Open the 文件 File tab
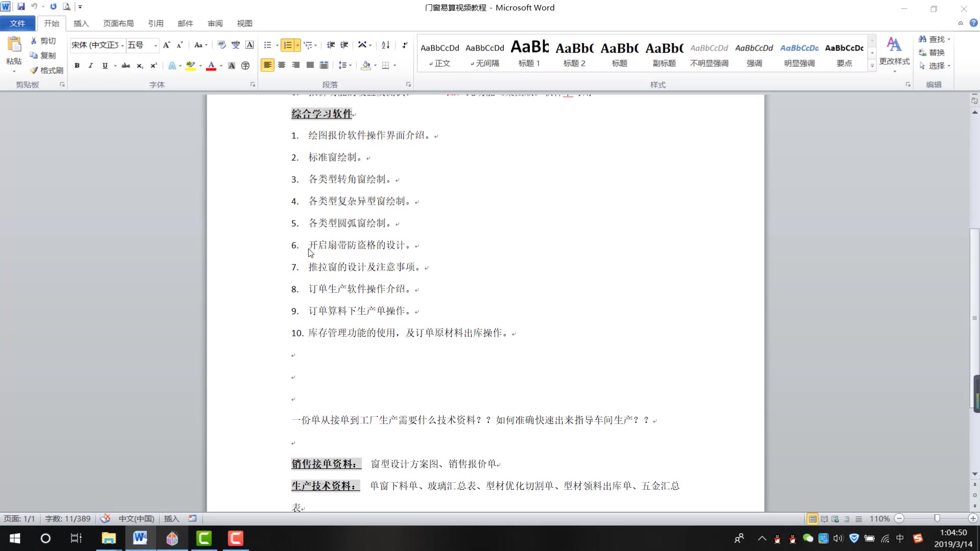The width and height of the screenshot is (980, 551). pyautogui.click(x=17, y=23)
